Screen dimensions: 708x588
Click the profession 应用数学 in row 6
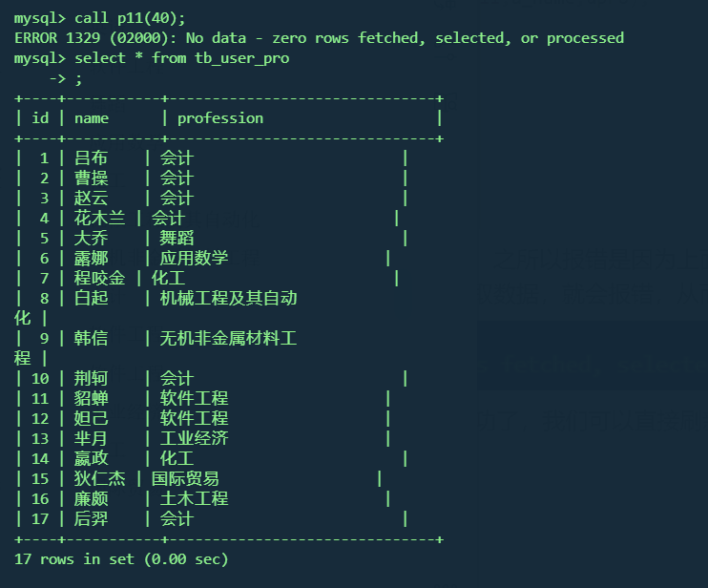click(194, 259)
